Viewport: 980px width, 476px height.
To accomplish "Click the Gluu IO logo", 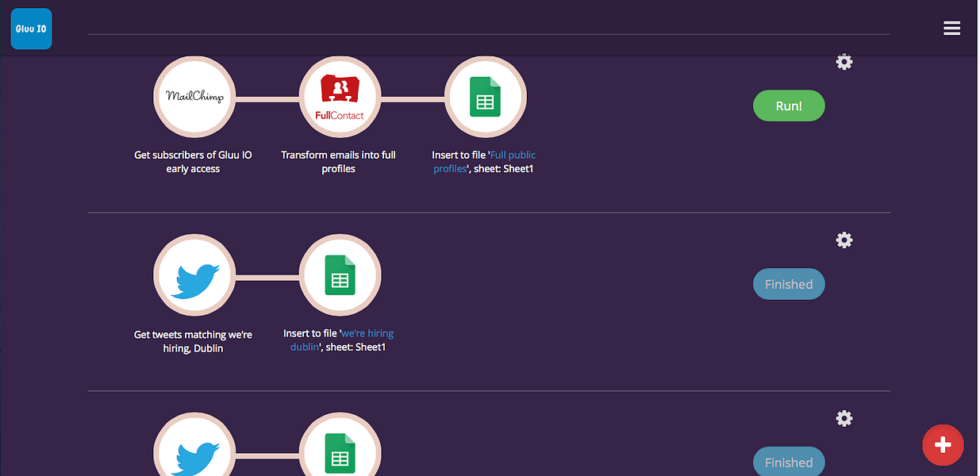I will [32, 29].
